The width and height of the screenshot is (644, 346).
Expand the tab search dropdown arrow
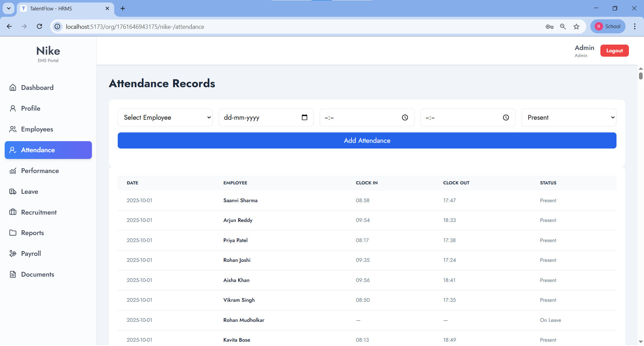9,8
